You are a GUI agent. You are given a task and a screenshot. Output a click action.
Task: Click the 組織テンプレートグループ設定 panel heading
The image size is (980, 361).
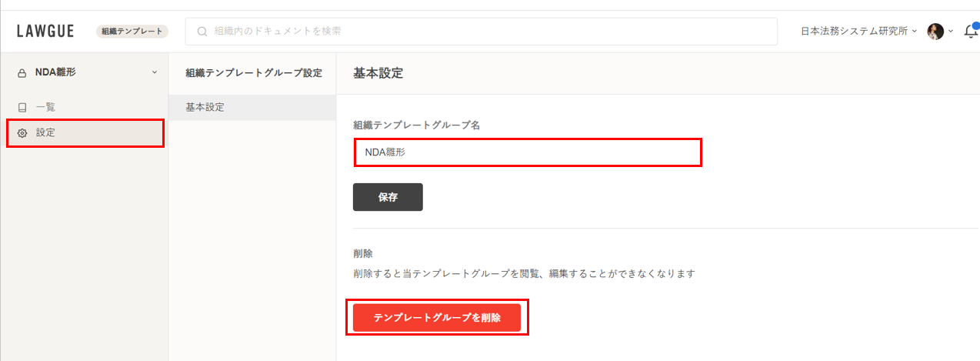pyautogui.click(x=254, y=73)
